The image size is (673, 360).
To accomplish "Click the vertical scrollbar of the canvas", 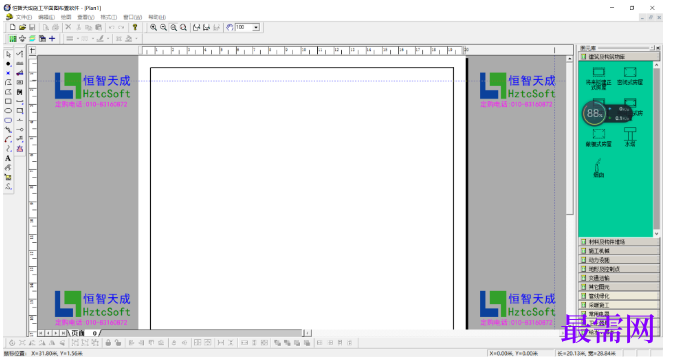I will click(570, 193).
